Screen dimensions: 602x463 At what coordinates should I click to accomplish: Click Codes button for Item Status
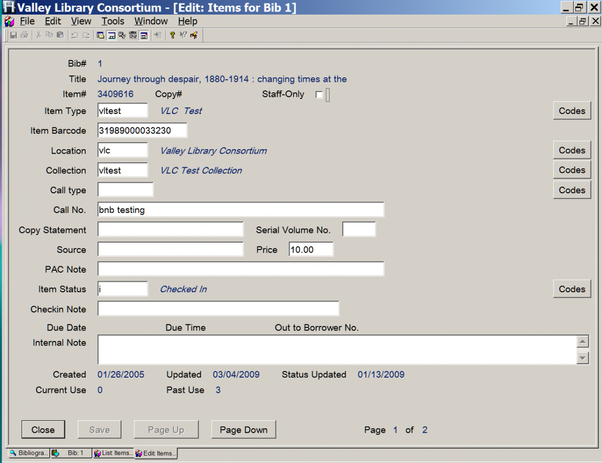(572, 289)
